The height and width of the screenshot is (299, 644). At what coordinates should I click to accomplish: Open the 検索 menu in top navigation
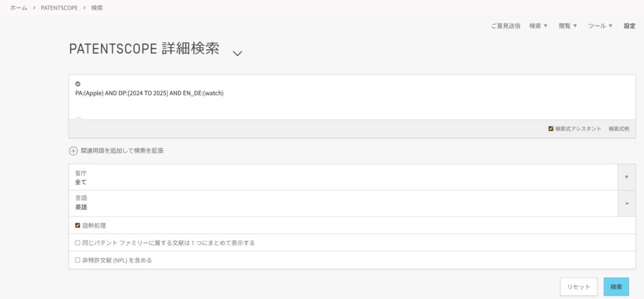[x=538, y=26]
